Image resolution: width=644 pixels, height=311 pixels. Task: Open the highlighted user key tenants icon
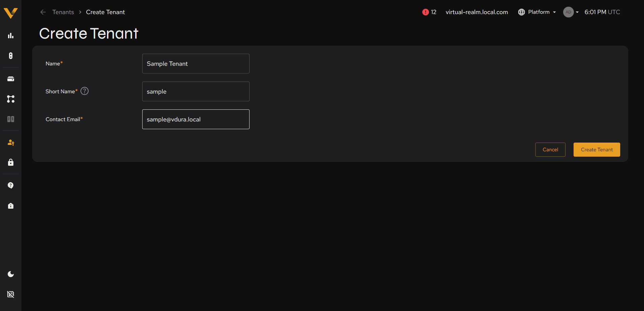11,143
